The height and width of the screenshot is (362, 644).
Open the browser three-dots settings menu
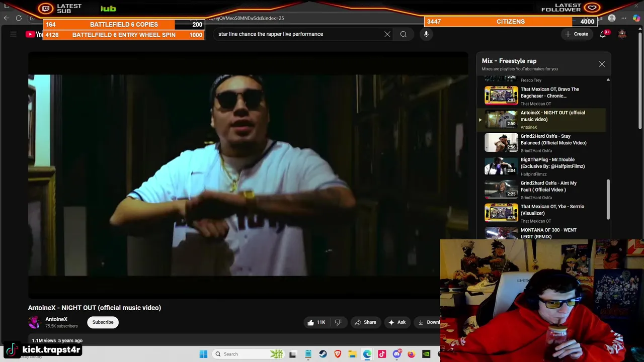(624, 18)
